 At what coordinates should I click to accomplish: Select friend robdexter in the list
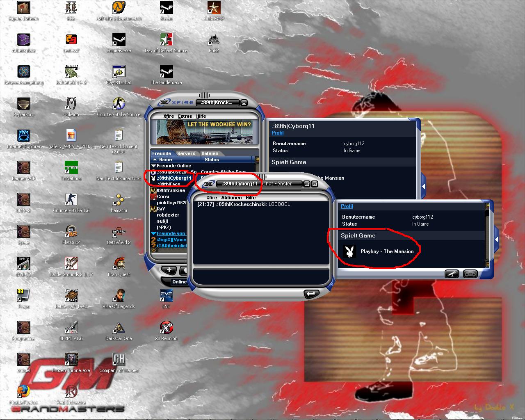point(168,215)
